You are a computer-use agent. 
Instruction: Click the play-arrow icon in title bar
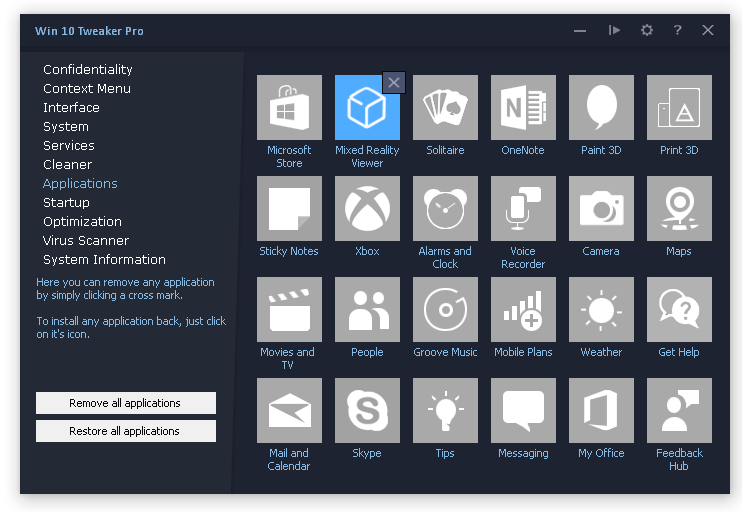[x=614, y=31]
